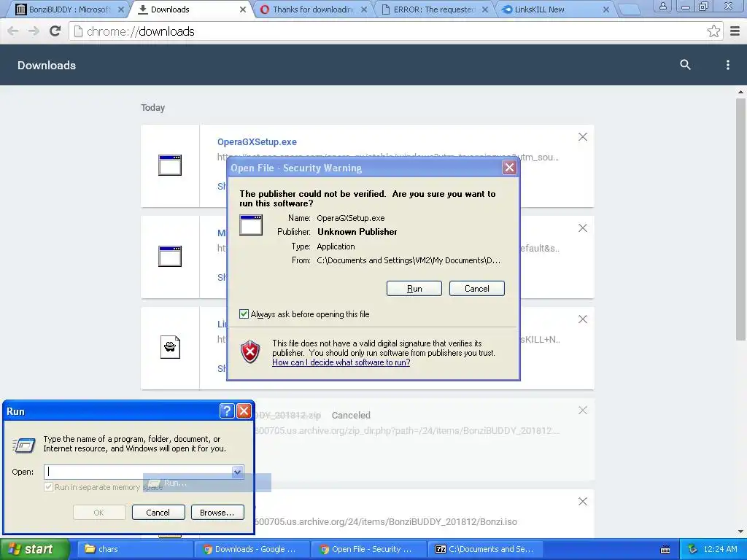The width and height of the screenshot is (747, 560).
Task: Click the OperaGXSetup.exe file icon in downloads list
Action: pos(170,166)
